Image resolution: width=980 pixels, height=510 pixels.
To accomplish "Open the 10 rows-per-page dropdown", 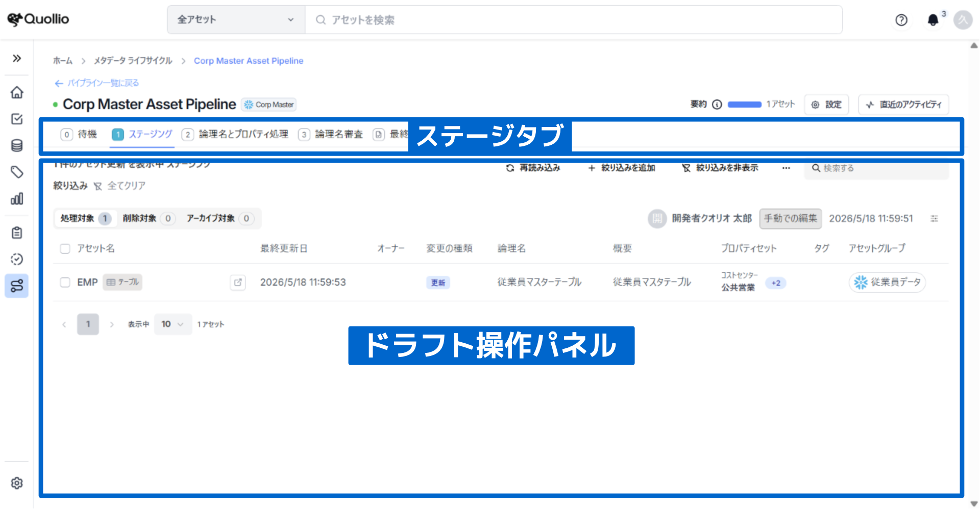I will click(173, 324).
